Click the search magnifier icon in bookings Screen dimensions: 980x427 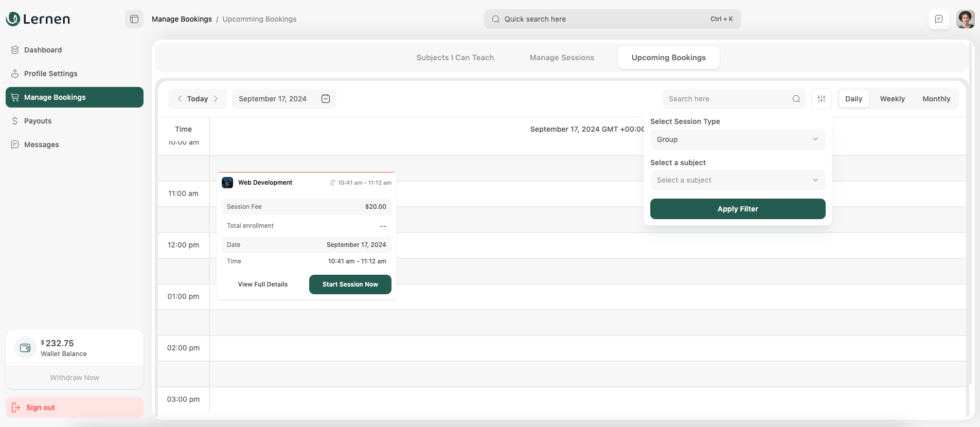(x=796, y=99)
